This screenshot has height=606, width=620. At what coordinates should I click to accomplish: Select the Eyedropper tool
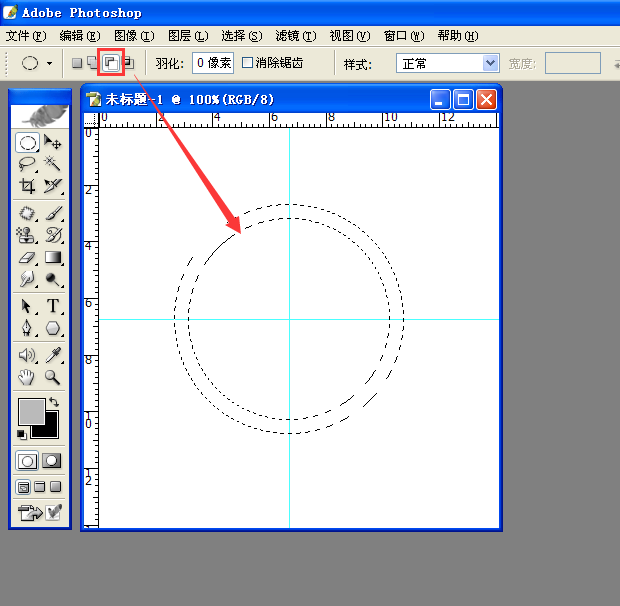point(53,355)
